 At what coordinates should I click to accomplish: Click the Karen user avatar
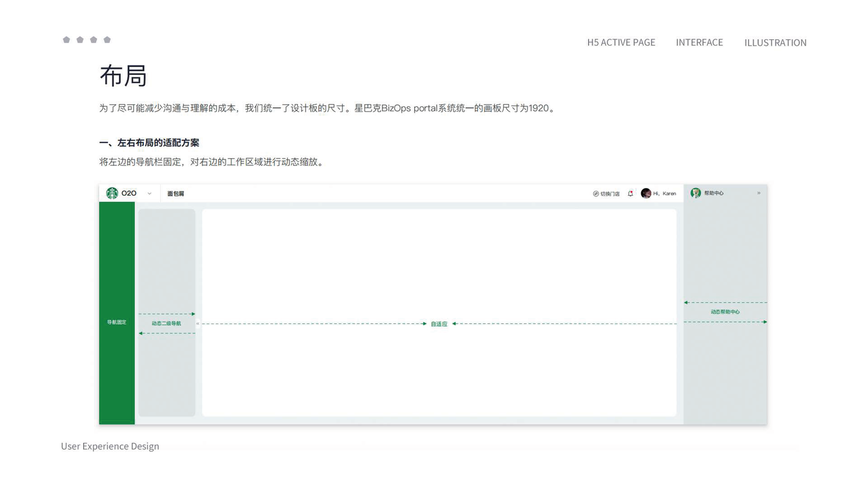646,193
